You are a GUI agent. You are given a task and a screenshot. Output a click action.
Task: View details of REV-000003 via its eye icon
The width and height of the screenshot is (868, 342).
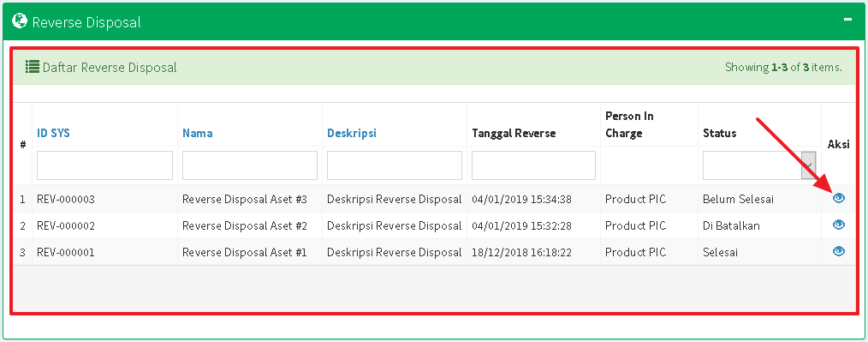(839, 198)
